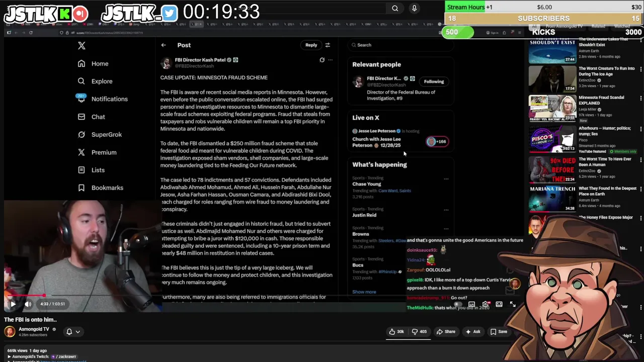Click the X logo in the sidebar
Viewport: 644px width, 362px height.
point(82,46)
